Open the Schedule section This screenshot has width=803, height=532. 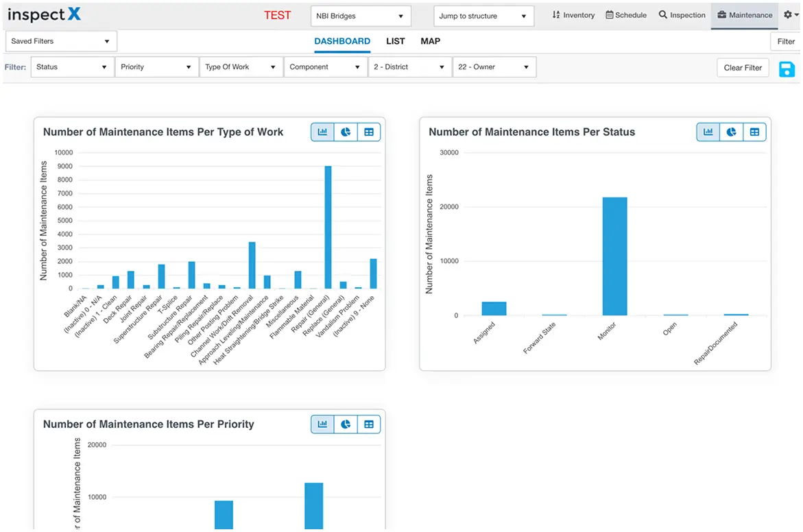625,14
